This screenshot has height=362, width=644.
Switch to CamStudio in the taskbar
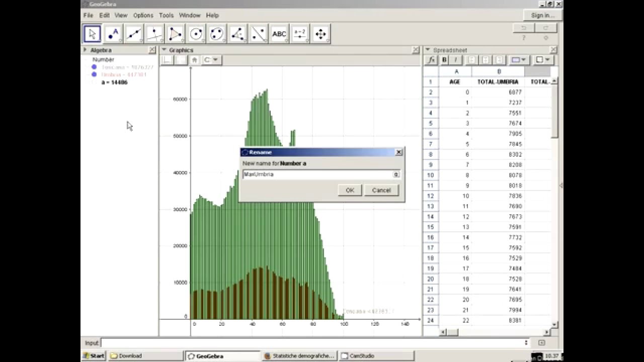pyautogui.click(x=376, y=356)
